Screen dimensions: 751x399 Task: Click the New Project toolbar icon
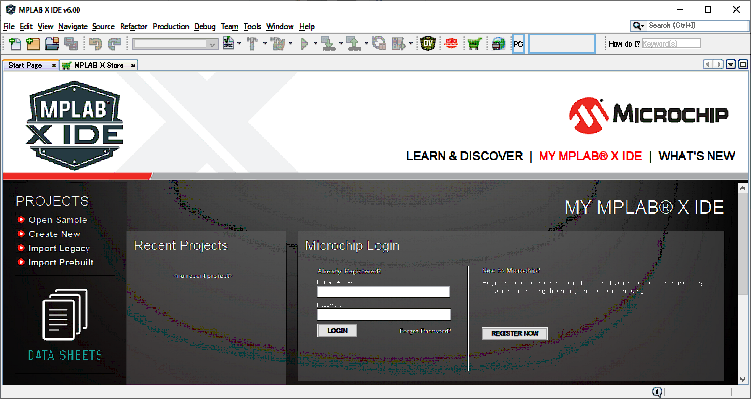coord(33,44)
